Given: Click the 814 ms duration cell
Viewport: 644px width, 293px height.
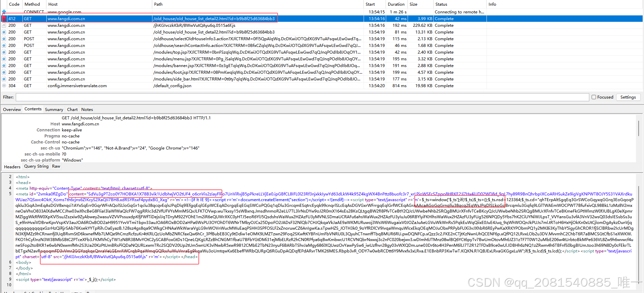Looking at the screenshot, I should (400, 86).
